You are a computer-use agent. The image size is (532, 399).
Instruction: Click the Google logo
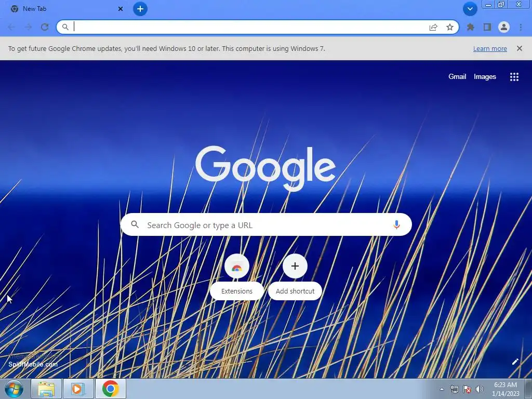point(265,168)
